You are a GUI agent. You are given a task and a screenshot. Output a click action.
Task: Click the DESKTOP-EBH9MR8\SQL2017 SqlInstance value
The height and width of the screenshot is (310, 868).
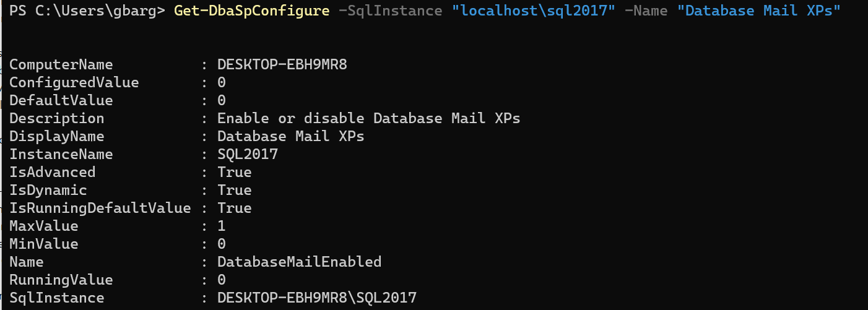316,298
